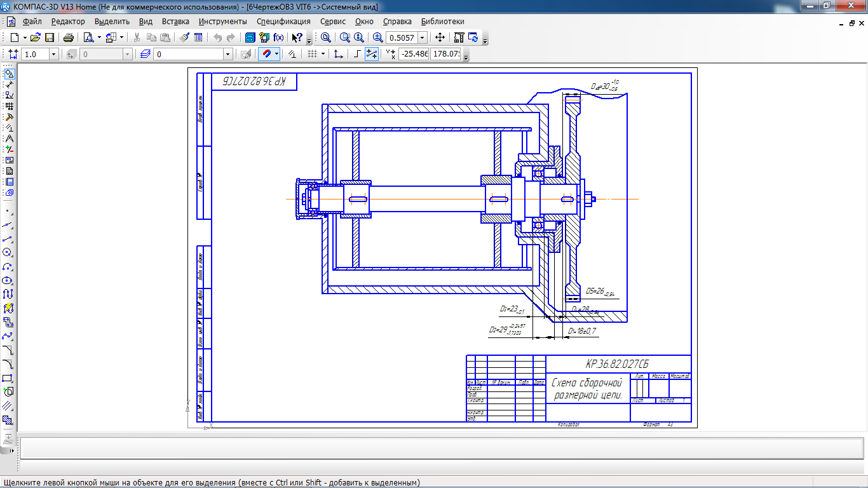Save document diskette icon

[49, 37]
